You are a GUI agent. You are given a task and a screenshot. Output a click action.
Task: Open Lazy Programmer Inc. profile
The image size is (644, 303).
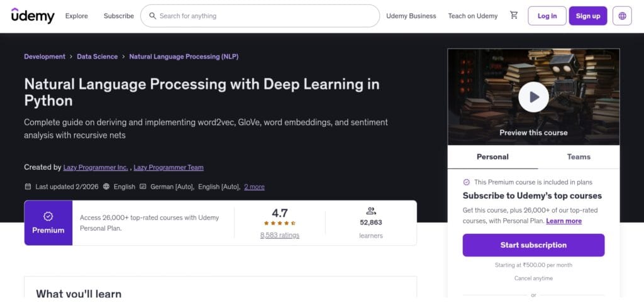point(96,167)
